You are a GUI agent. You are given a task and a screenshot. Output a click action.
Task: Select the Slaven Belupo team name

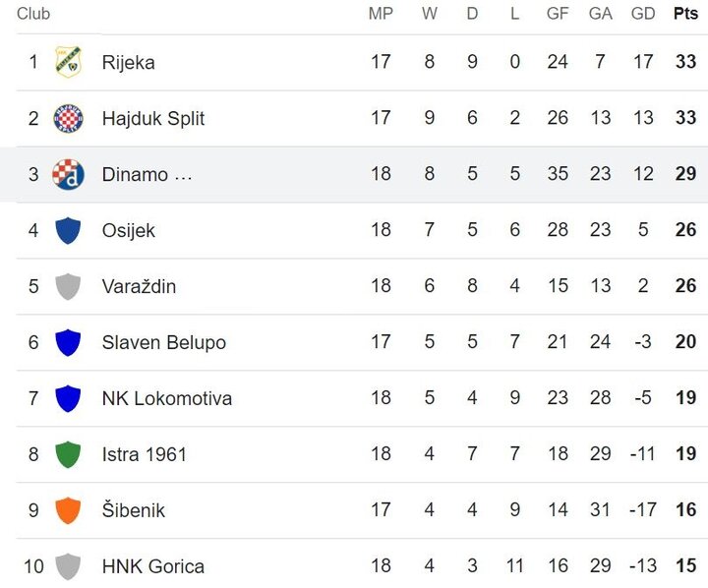coord(163,342)
